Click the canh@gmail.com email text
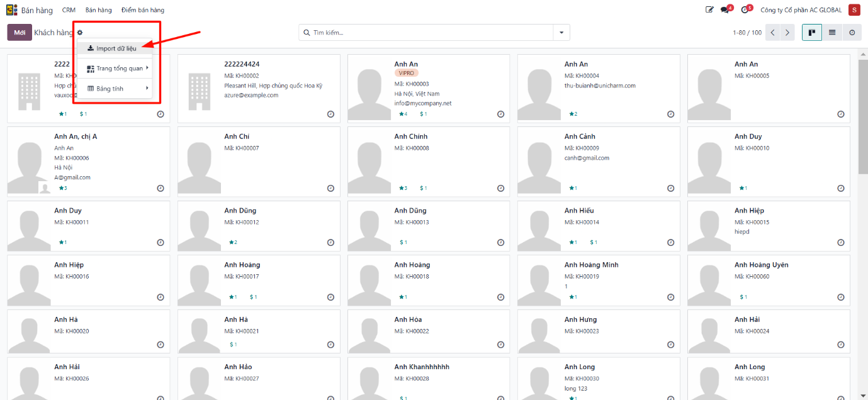This screenshot has width=868, height=400. coord(587,158)
